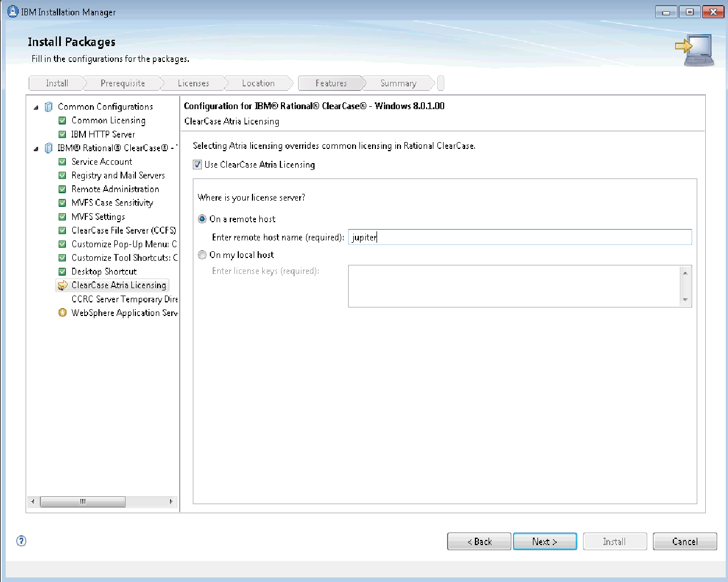Open Service Account configuration
This screenshot has height=582, width=728.
coord(102,162)
